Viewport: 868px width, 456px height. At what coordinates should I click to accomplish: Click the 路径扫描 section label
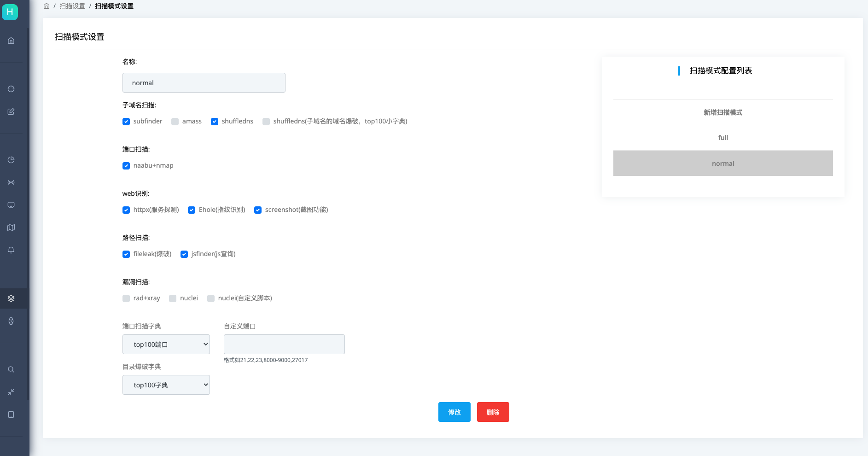point(136,238)
